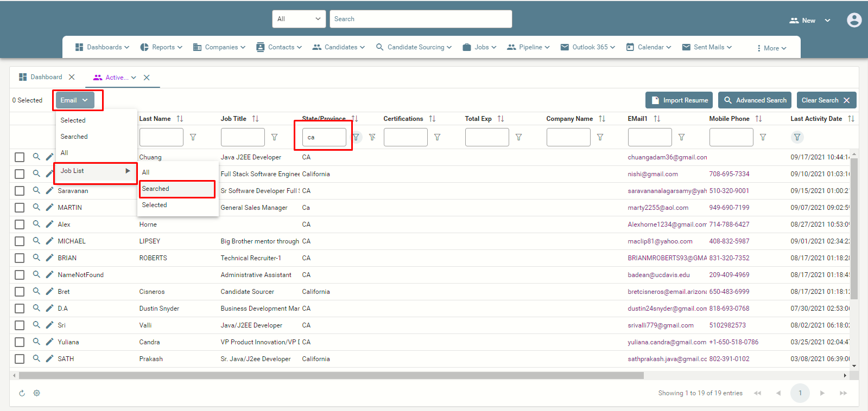Open the All search scope dropdown
868x411 pixels.
point(299,19)
